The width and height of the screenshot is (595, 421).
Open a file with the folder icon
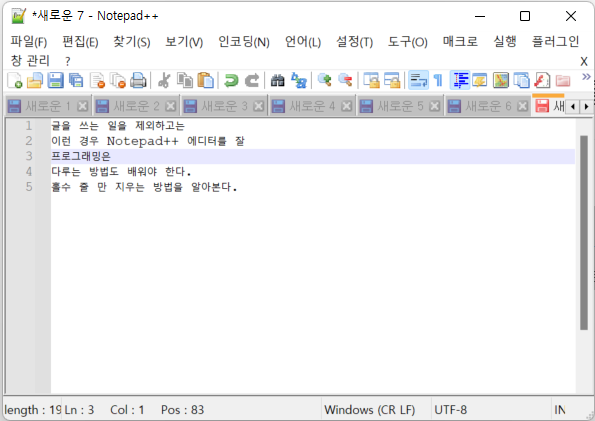coord(35,80)
